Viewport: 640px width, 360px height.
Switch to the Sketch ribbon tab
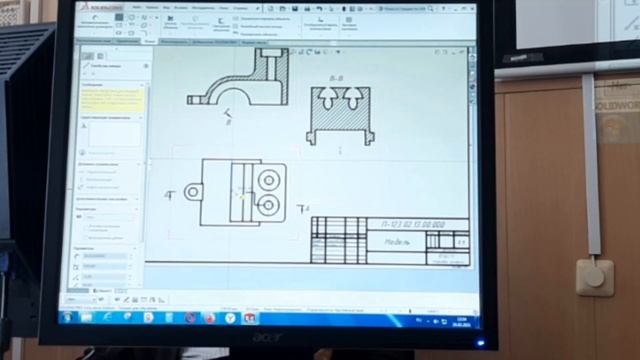[150, 42]
